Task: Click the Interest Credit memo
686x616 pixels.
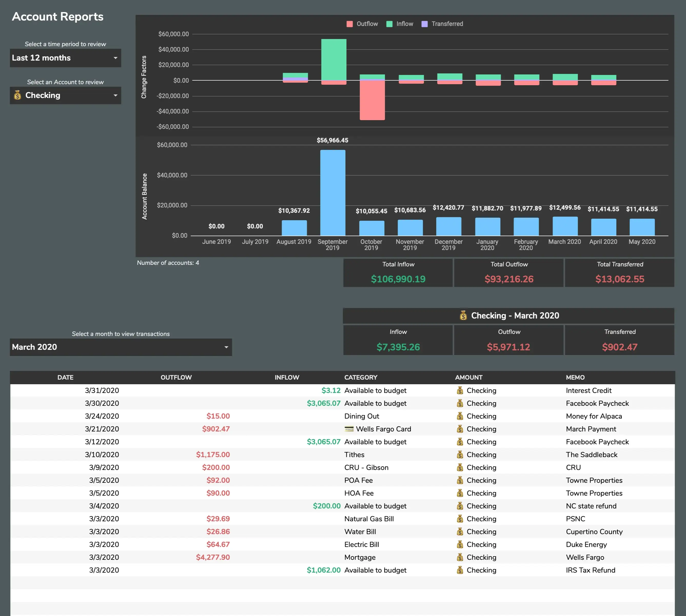Action: coord(589,390)
